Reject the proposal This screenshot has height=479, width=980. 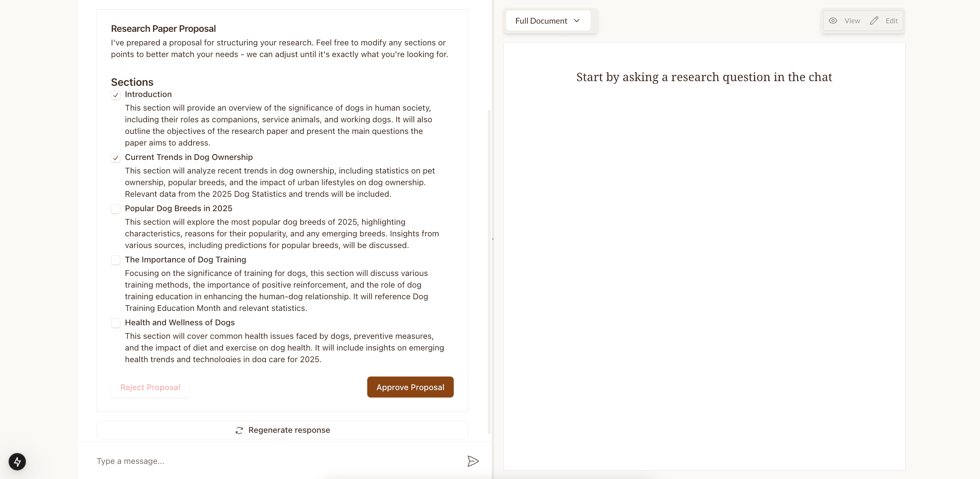coord(150,387)
